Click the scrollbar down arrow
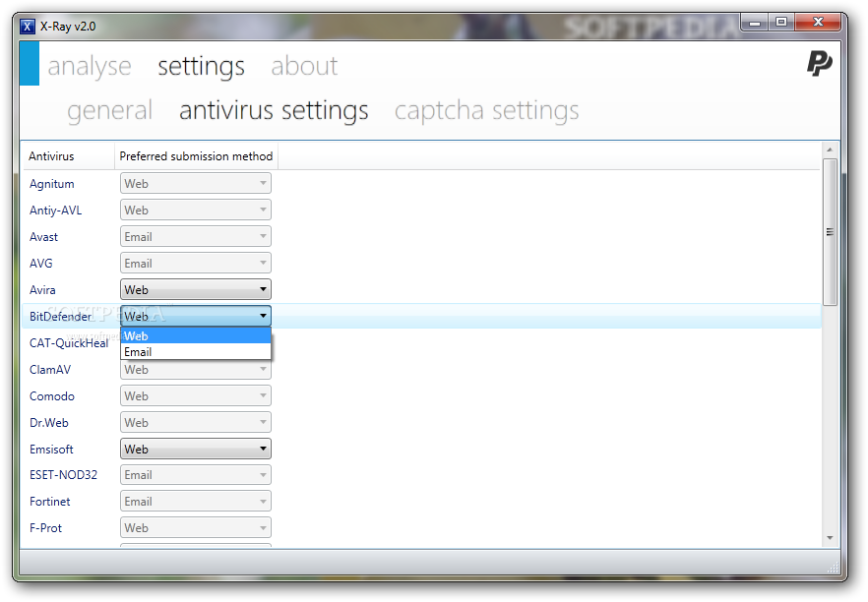This screenshot has height=602, width=868. pyautogui.click(x=830, y=538)
